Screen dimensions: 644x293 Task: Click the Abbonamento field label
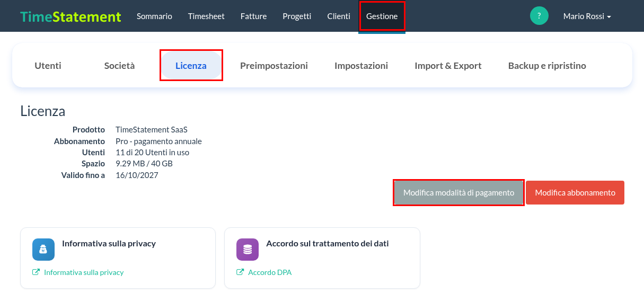[x=80, y=141]
